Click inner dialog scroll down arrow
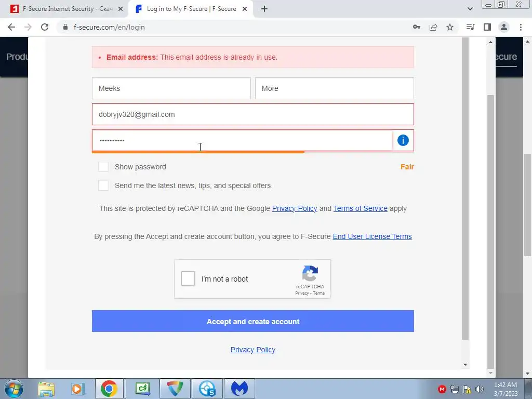 [x=465, y=365]
